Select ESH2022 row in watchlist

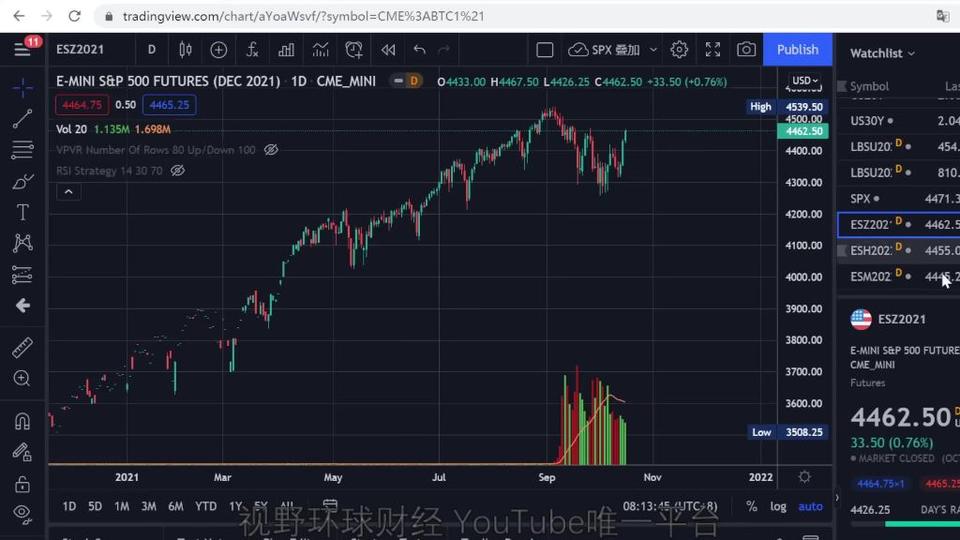coord(898,250)
